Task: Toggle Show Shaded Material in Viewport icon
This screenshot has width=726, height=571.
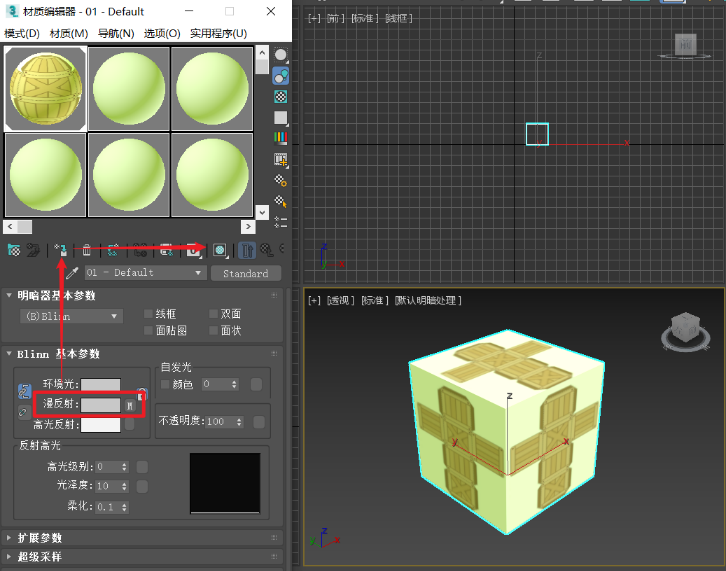Action: click(219, 250)
